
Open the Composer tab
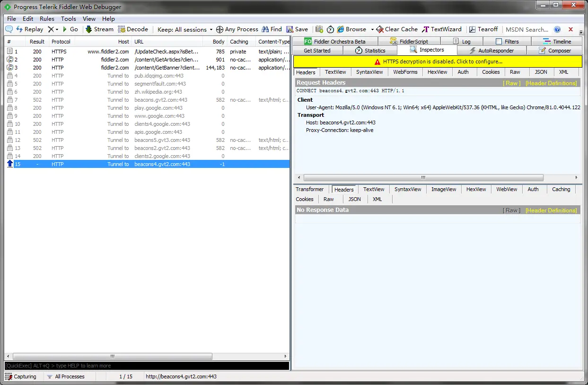click(x=554, y=51)
